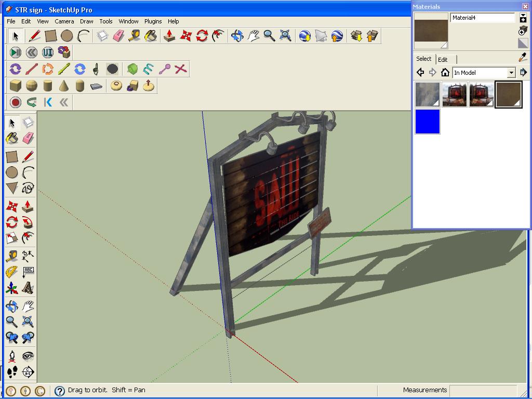Select the Axes tool

pos(12,288)
